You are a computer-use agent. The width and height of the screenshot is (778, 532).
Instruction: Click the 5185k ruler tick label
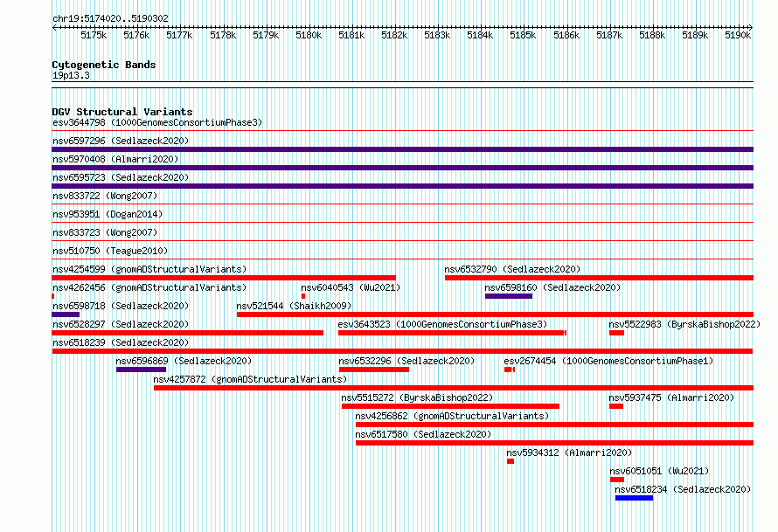[523, 35]
